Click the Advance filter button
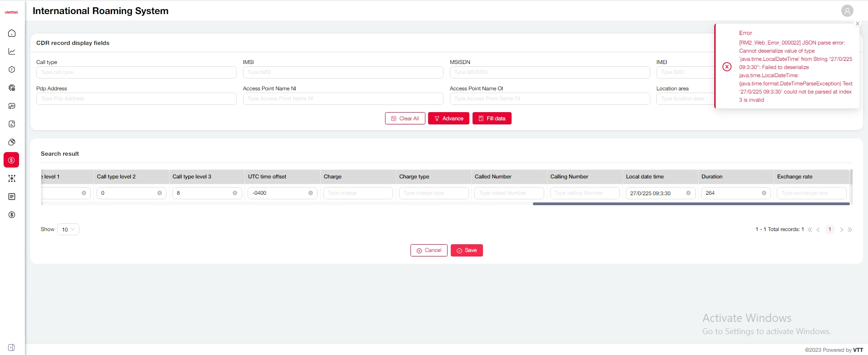Image resolution: width=868 pixels, height=355 pixels. [449, 118]
